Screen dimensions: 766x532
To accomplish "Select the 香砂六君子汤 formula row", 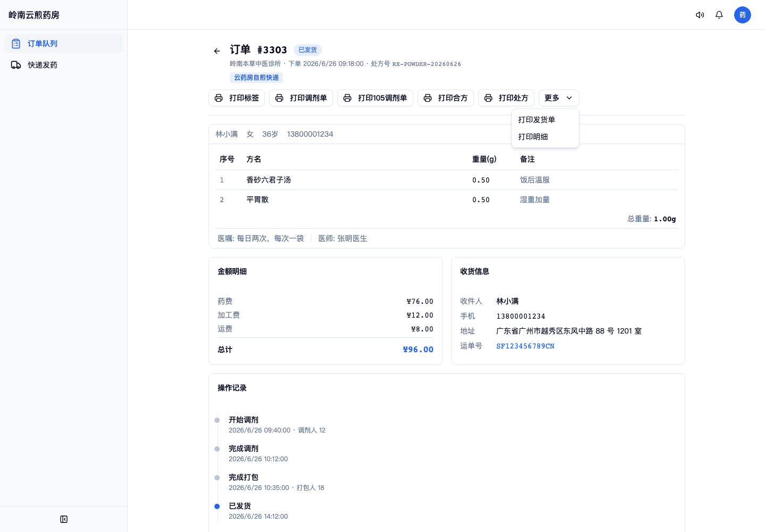I will [x=447, y=180].
